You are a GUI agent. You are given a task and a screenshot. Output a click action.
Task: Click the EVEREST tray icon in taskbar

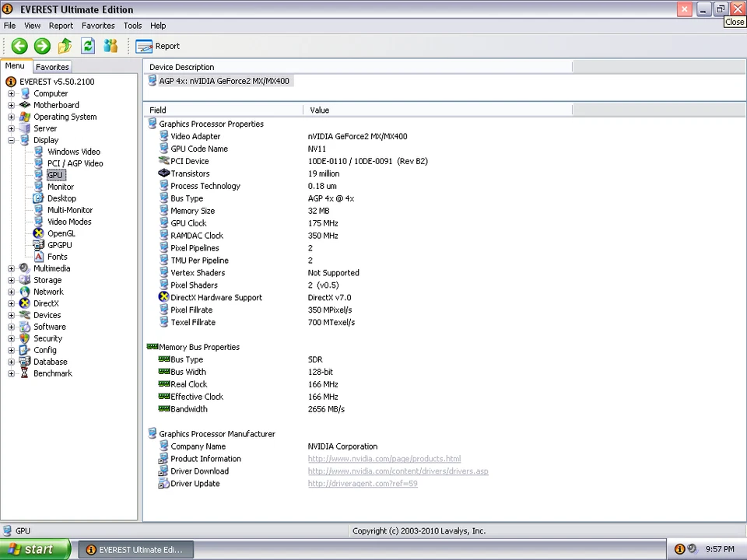tap(679, 549)
